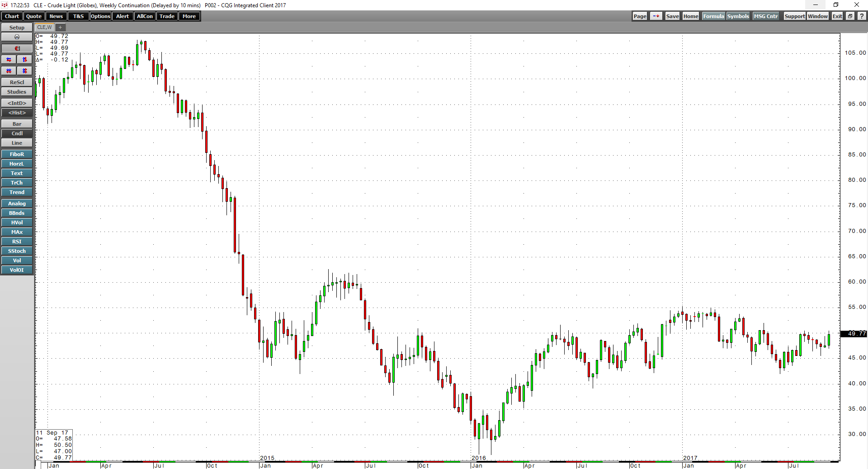The image size is (868, 469).
Task: Click the 49.77 price label on the axis
Action: click(x=854, y=334)
